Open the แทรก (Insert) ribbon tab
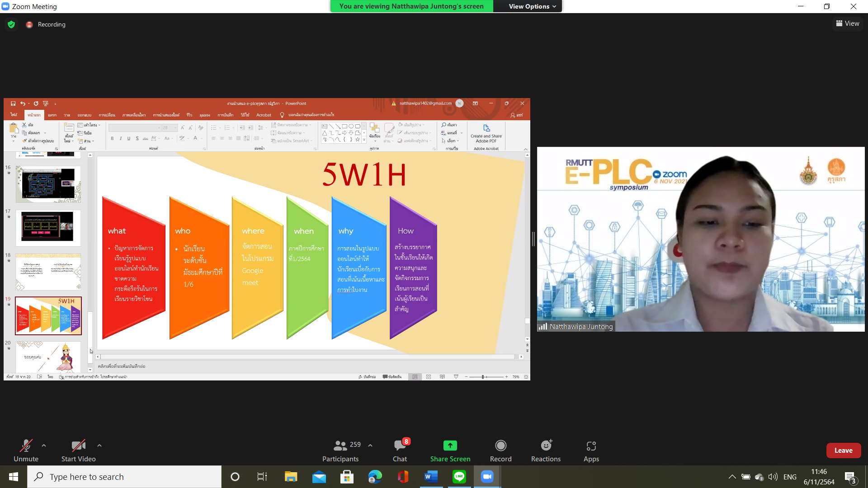Screen dimensions: 868x488 click(52, 115)
